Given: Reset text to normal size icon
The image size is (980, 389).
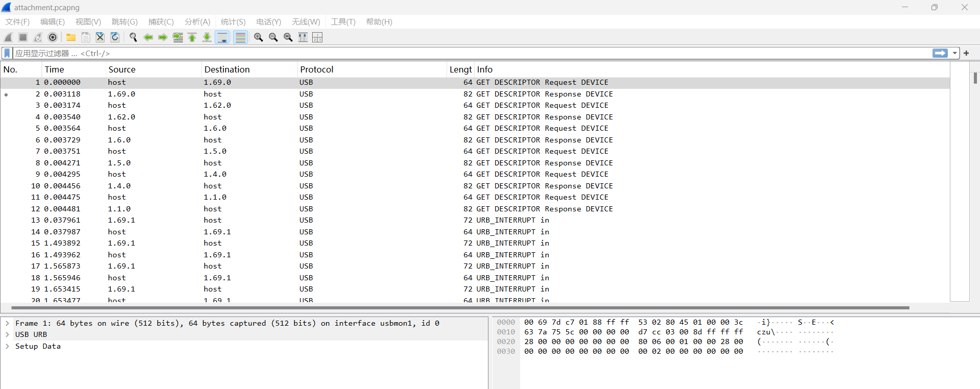Looking at the screenshot, I should click(288, 37).
